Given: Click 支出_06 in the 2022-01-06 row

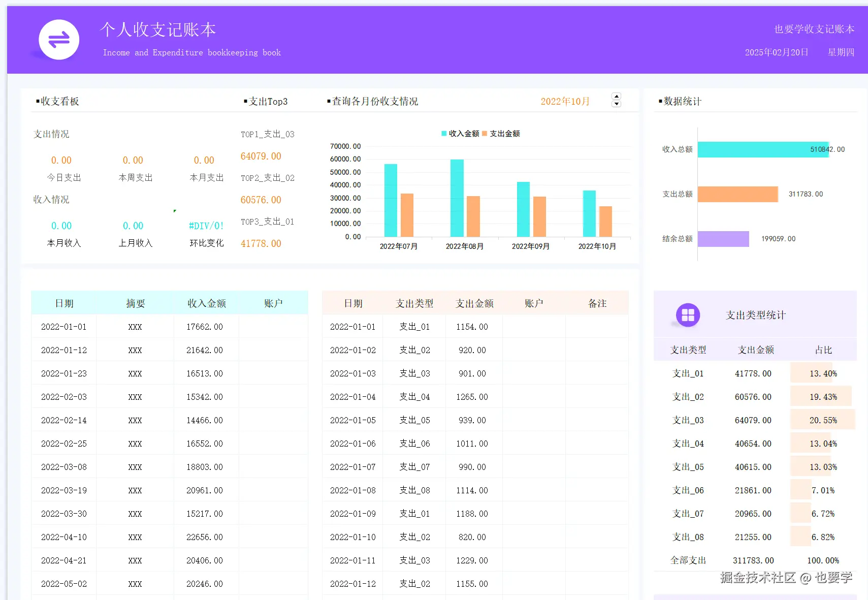Looking at the screenshot, I should point(414,444).
